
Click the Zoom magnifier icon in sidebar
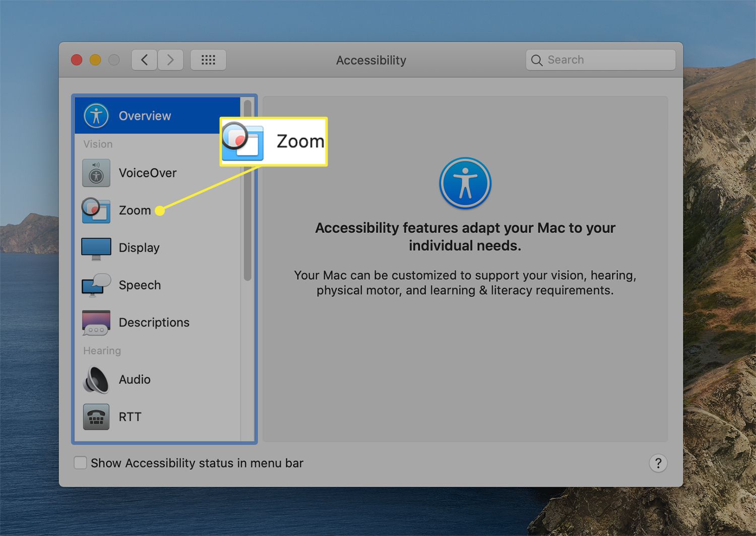click(x=96, y=210)
